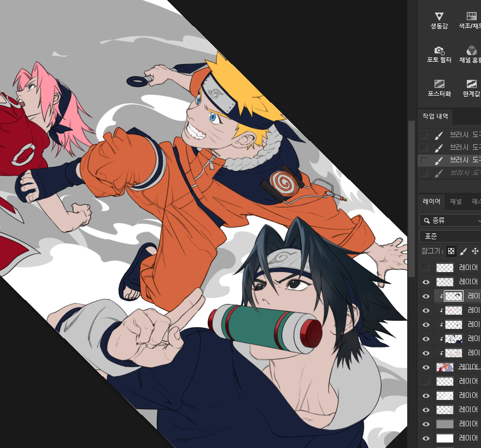
Task: Click clipping arrow on the skin-tone layer
Action: coord(442,353)
